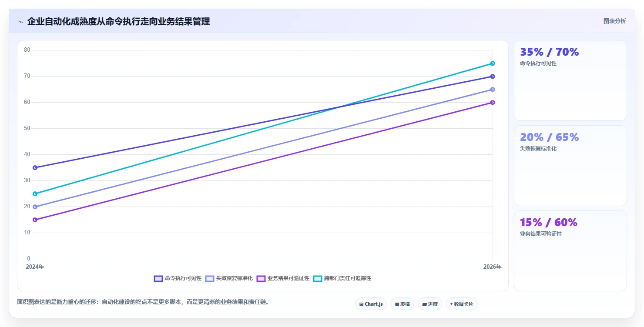This screenshot has width=644, height=327.
Task: Click the 2024 data point at value 25
Action: (x=35, y=194)
